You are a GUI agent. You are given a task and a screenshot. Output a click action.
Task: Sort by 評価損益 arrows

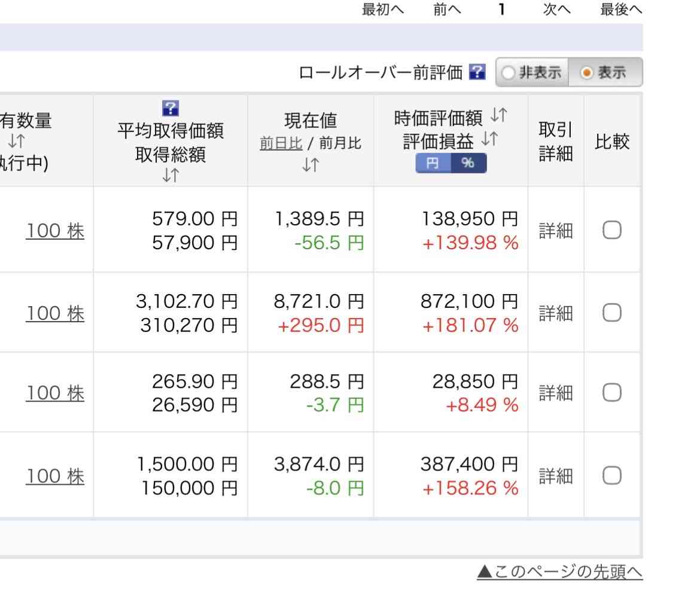[489, 140]
